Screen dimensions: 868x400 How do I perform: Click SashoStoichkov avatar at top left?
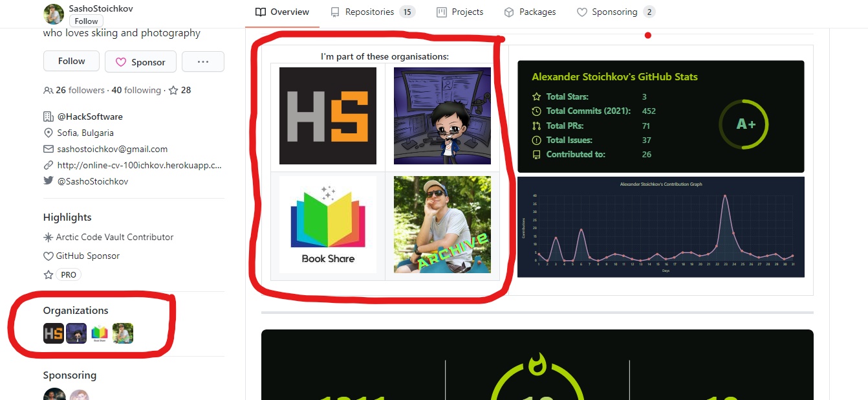(x=54, y=14)
